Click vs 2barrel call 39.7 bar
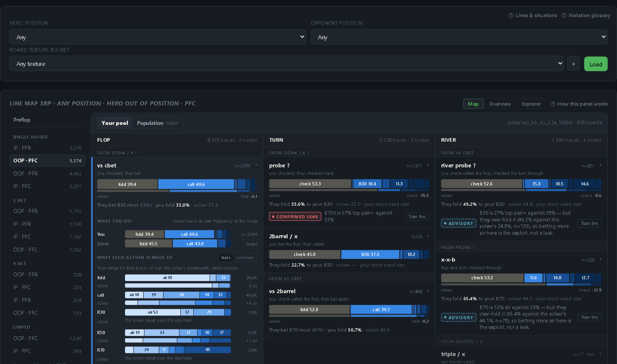Image resolution: width=617 pixels, height=364 pixels. 381,309
